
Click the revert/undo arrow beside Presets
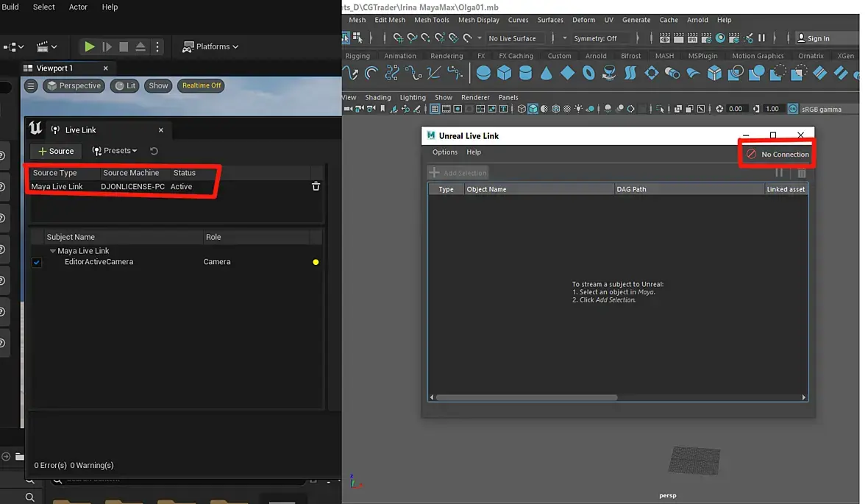pyautogui.click(x=154, y=151)
